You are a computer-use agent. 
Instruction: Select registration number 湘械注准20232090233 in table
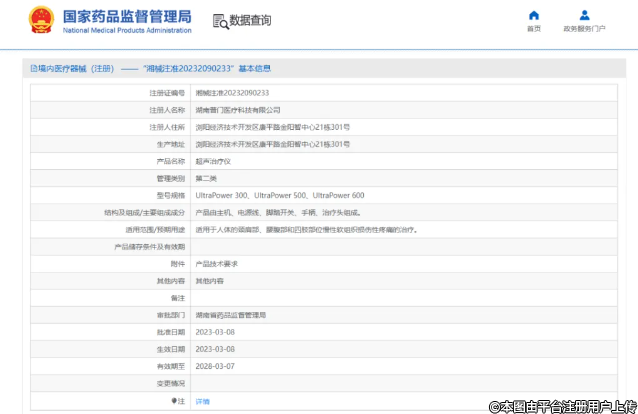point(232,92)
